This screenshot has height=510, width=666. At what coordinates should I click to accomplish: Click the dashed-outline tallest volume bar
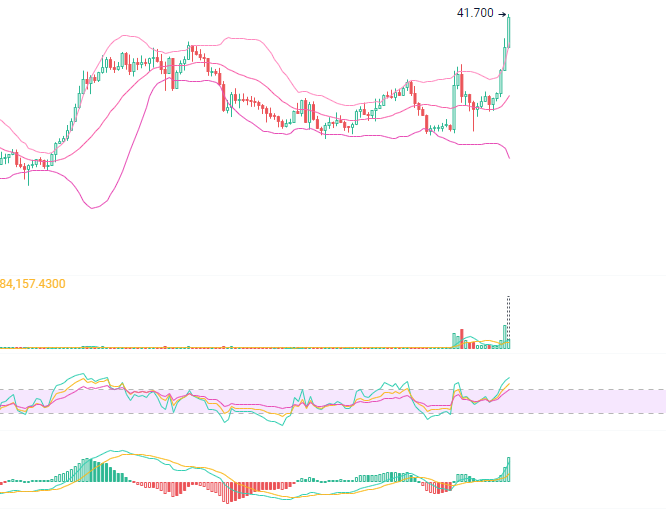[509, 320]
